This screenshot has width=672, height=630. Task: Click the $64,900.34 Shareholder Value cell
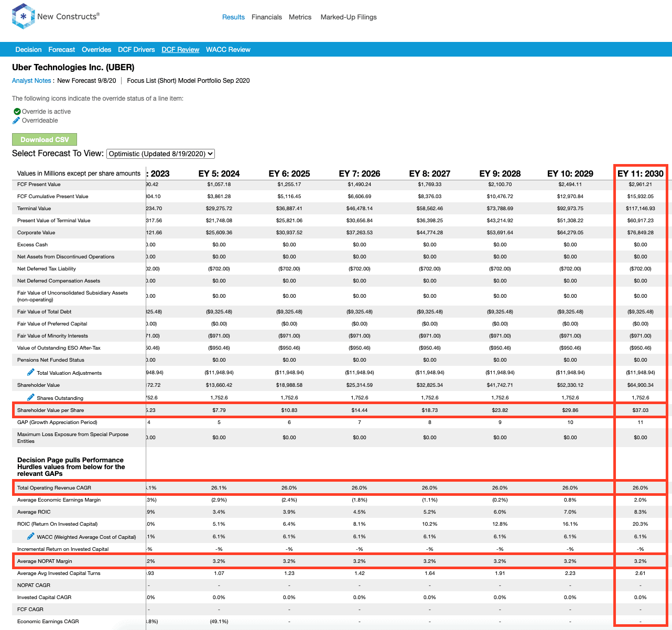[641, 385]
